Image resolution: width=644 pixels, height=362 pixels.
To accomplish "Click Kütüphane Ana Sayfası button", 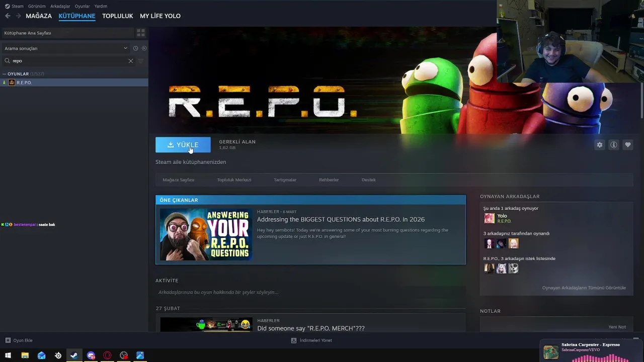I will pyautogui.click(x=67, y=33).
